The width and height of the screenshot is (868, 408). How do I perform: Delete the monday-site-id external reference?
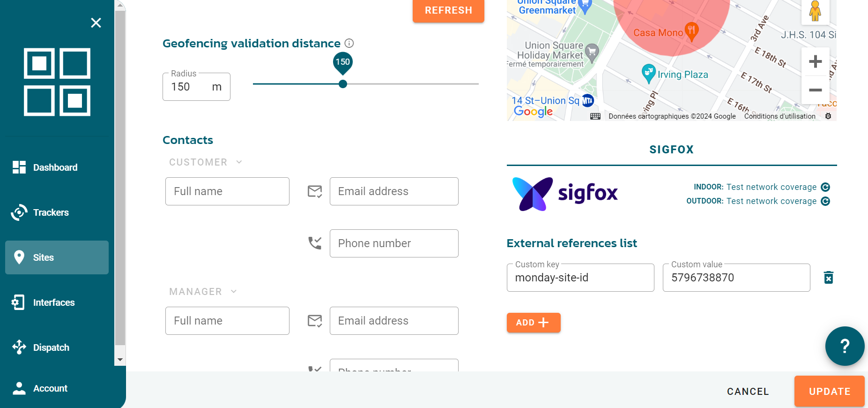tap(828, 278)
